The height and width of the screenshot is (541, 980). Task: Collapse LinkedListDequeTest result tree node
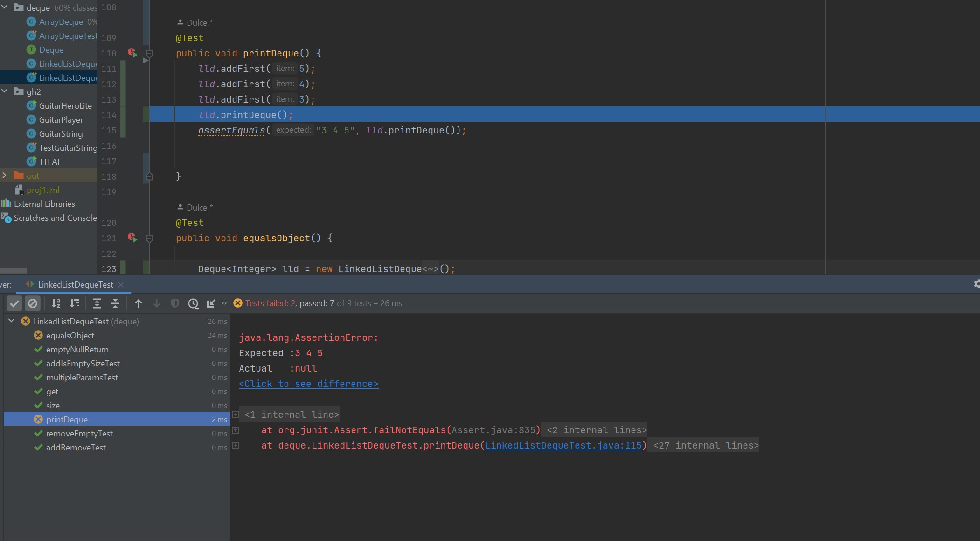12,321
